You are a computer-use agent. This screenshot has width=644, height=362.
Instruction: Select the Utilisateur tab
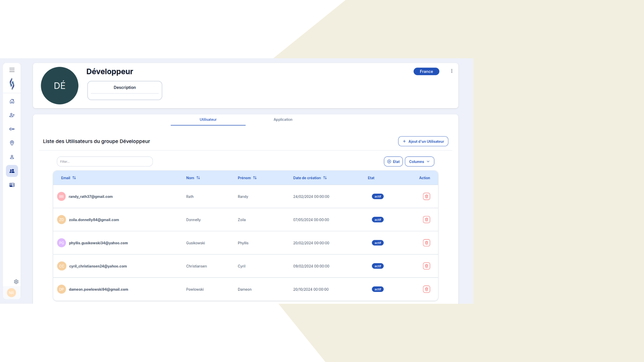pyautogui.click(x=208, y=120)
